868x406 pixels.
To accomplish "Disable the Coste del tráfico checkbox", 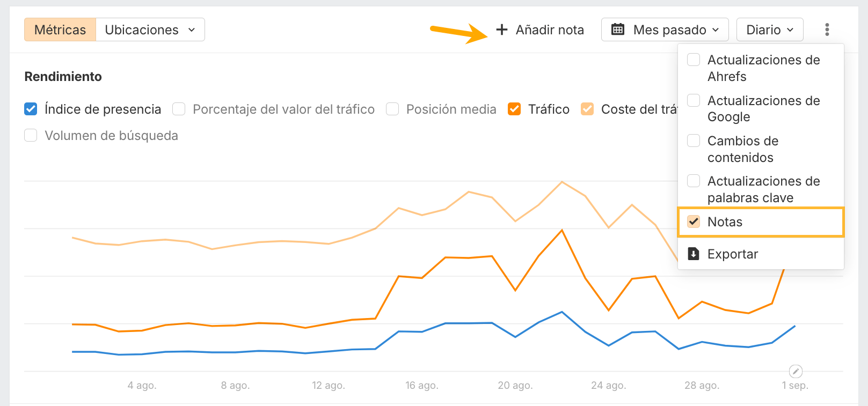I will coord(587,109).
